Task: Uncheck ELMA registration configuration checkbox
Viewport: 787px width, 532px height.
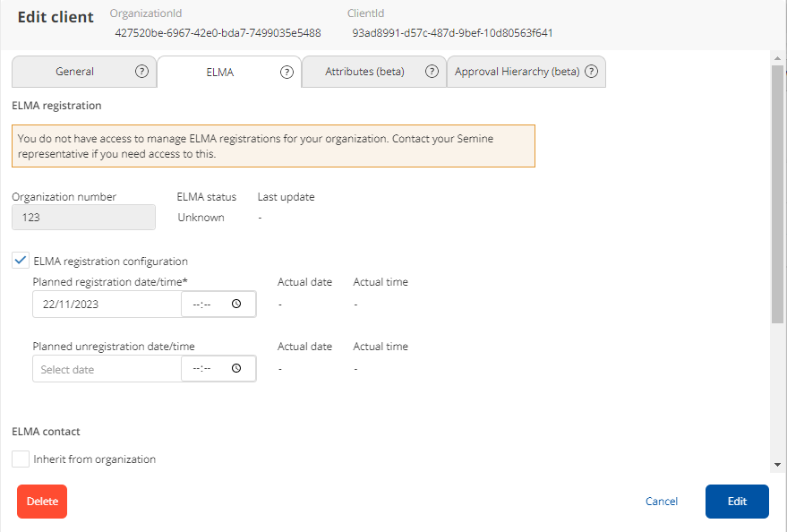Action: (x=21, y=261)
